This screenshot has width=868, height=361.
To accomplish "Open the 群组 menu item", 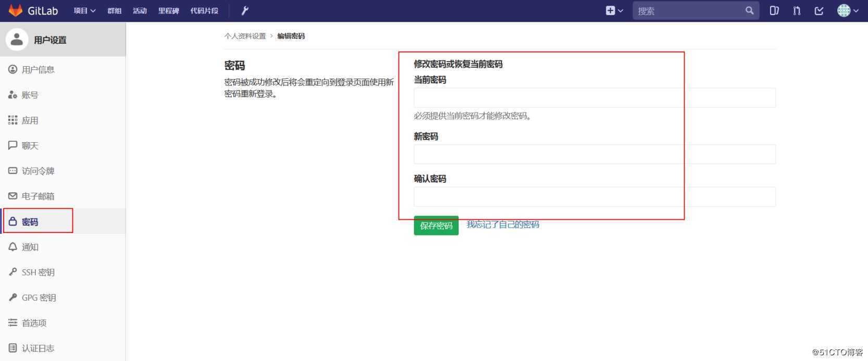I will pyautogui.click(x=115, y=10).
